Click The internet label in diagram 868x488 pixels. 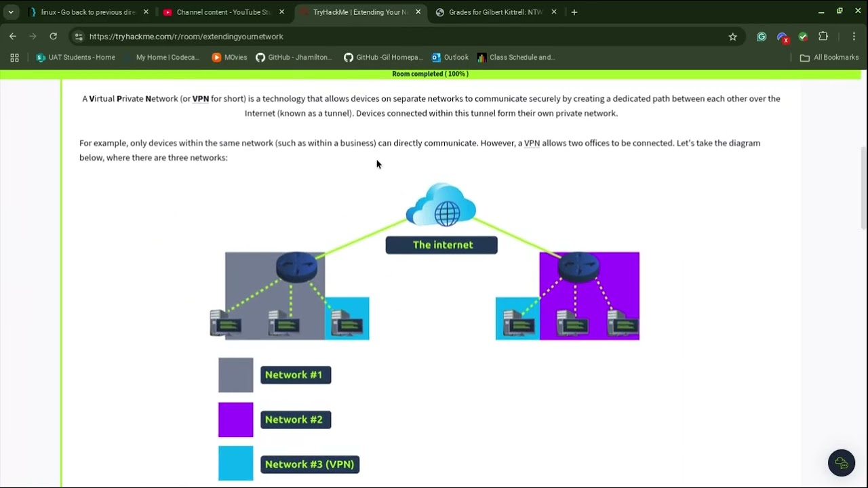(441, 245)
